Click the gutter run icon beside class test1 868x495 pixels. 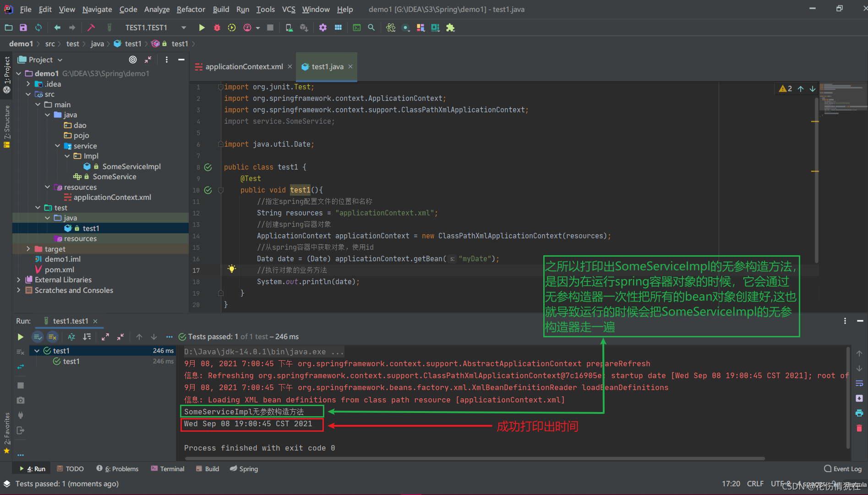tap(208, 167)
